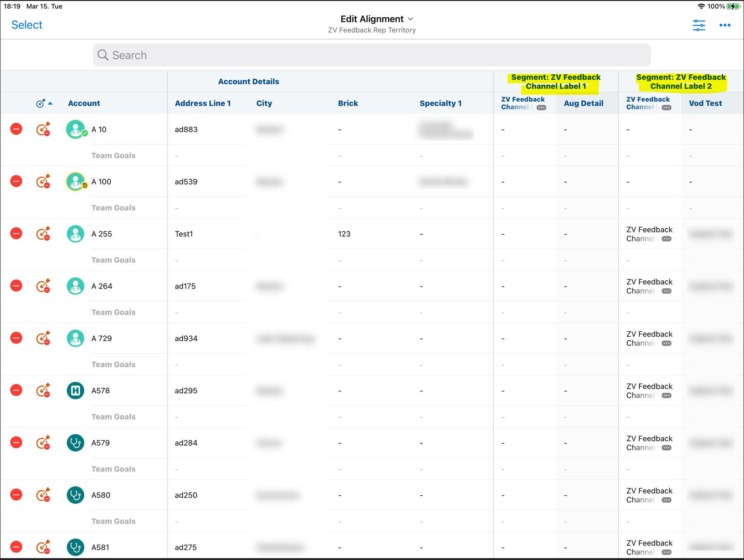Open the filter sliders icon
The height and width of the screenshot is (560, 744).
tap(698, 26)
